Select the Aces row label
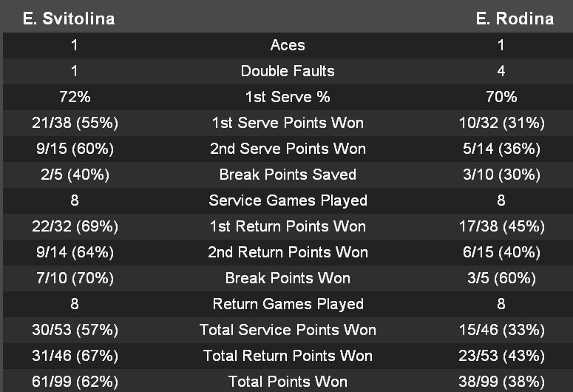The width and height of the screenshot is (573, 392). point(288,45)
